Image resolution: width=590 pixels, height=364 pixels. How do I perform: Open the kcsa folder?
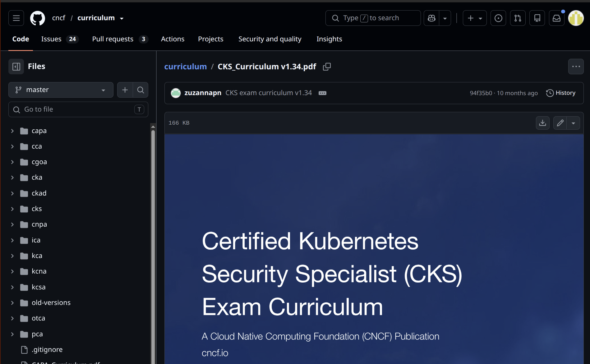[39, 287]
